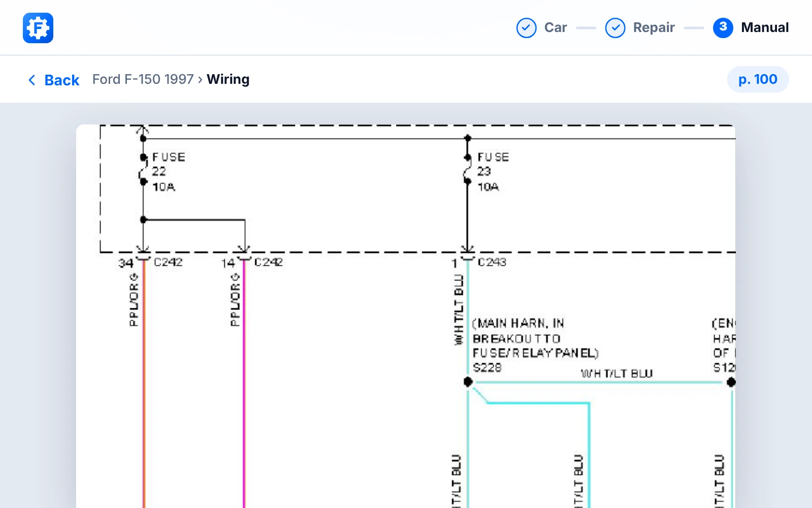Click the Back chevron arrow
Screen dimensions: 812x508
tap(32, 80)
